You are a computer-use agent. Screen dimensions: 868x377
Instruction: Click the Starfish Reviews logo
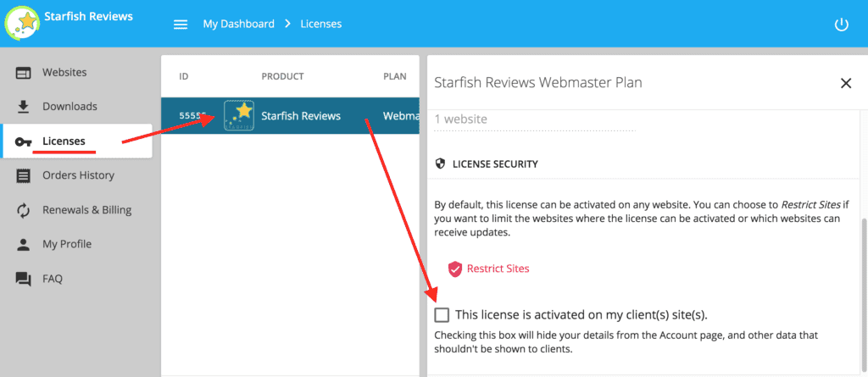21,23
